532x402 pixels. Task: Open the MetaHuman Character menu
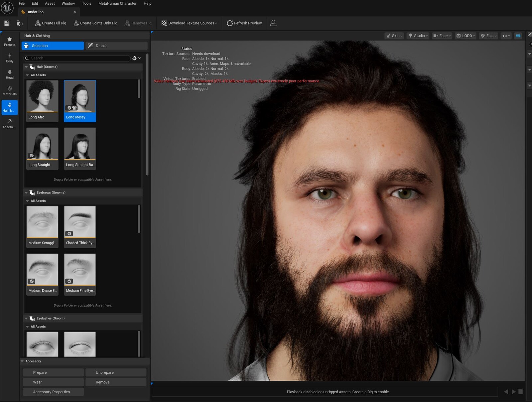pyautogui.click(x=117, y=3)
